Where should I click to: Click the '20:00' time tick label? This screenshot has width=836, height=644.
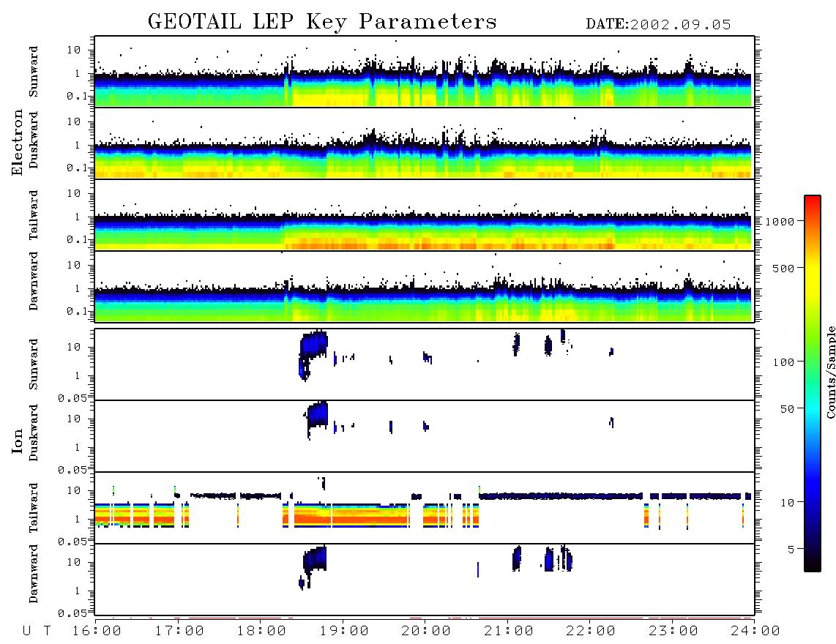[426, 632]
